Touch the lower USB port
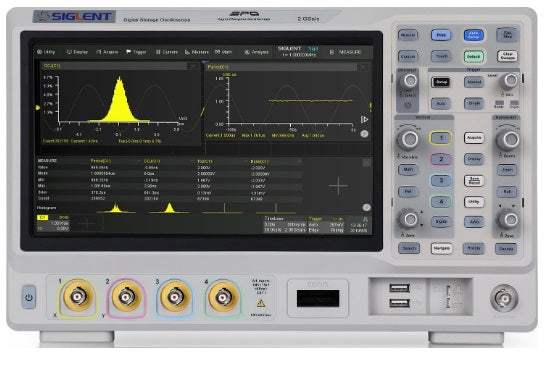Viewport: 547px width, 365px height. point(399,303)
